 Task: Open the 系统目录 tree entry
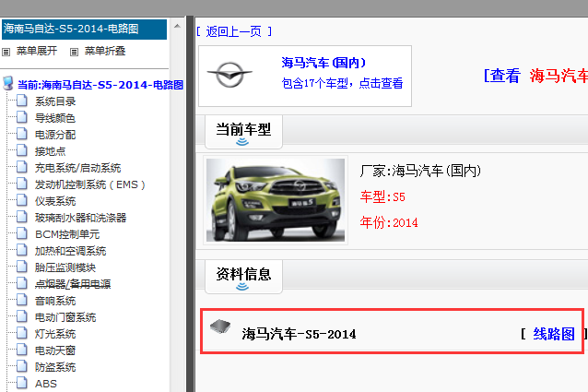click(x=55, y=101)
